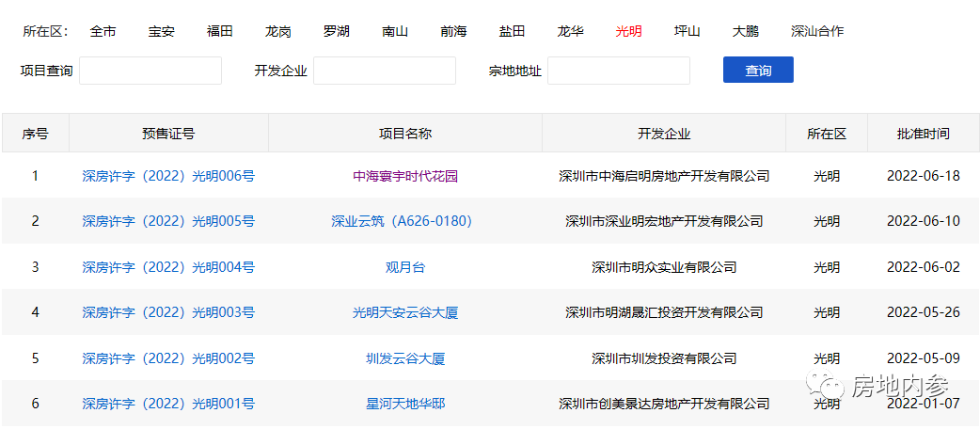Image resolution: width=980 pixels, height=429 pixels.
Task: Click approval date 2022-06-02
Action: coord(924,267)
